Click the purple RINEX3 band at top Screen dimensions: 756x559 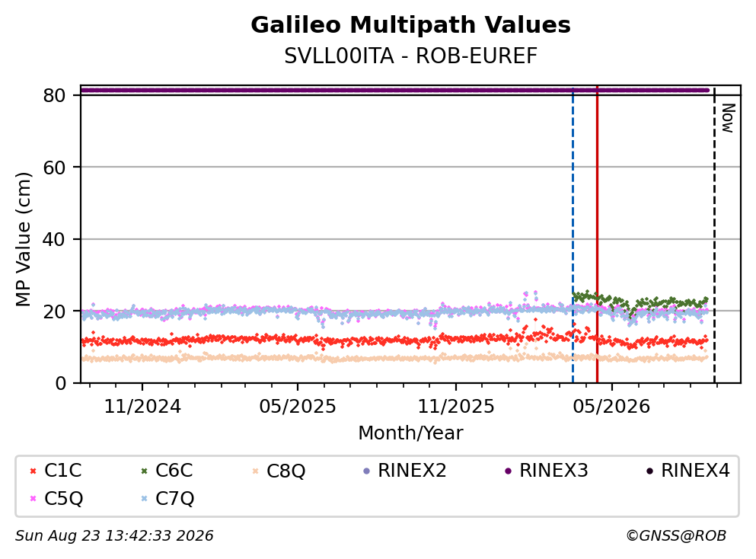click(395, 90)
